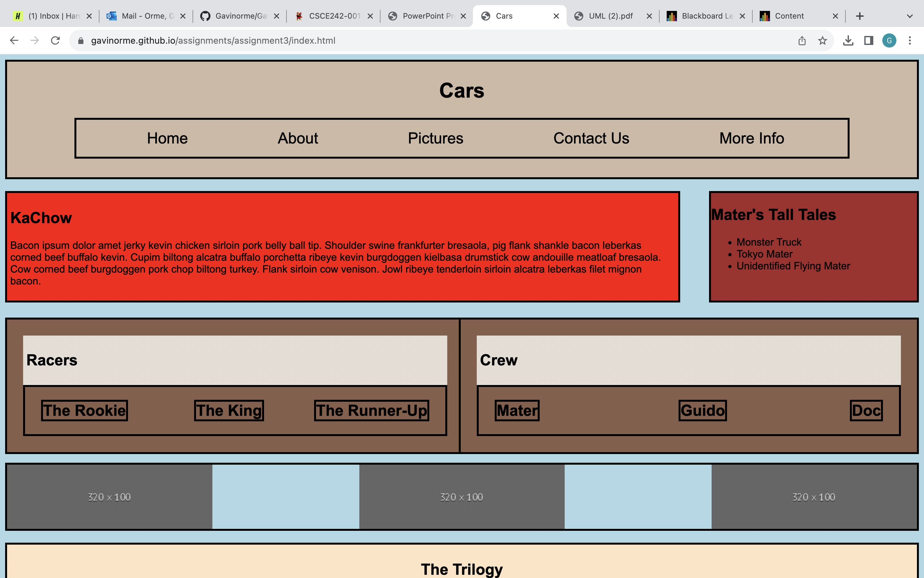Click the lock icon in address bar
Viewport: 924px width, 578px height.
click(81, 40)
